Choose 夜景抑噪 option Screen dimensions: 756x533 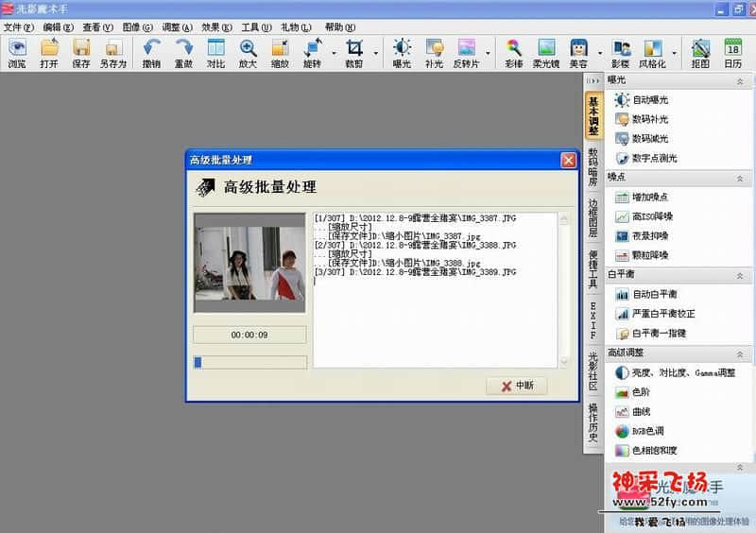tap(641, 236)
